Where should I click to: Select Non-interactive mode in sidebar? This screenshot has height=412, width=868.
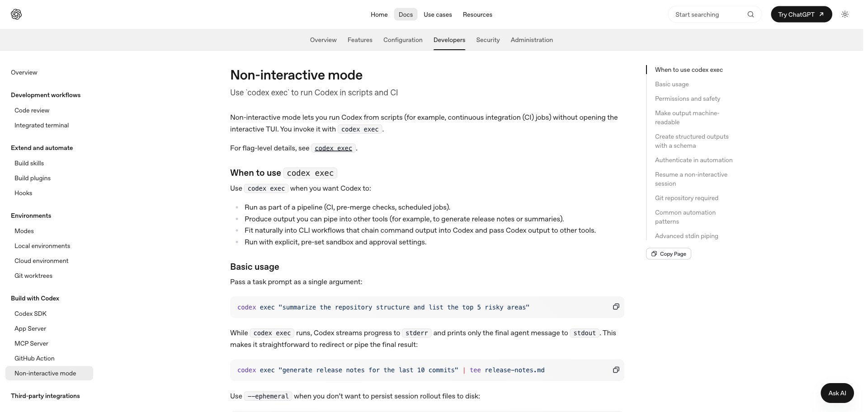point(49,373)
